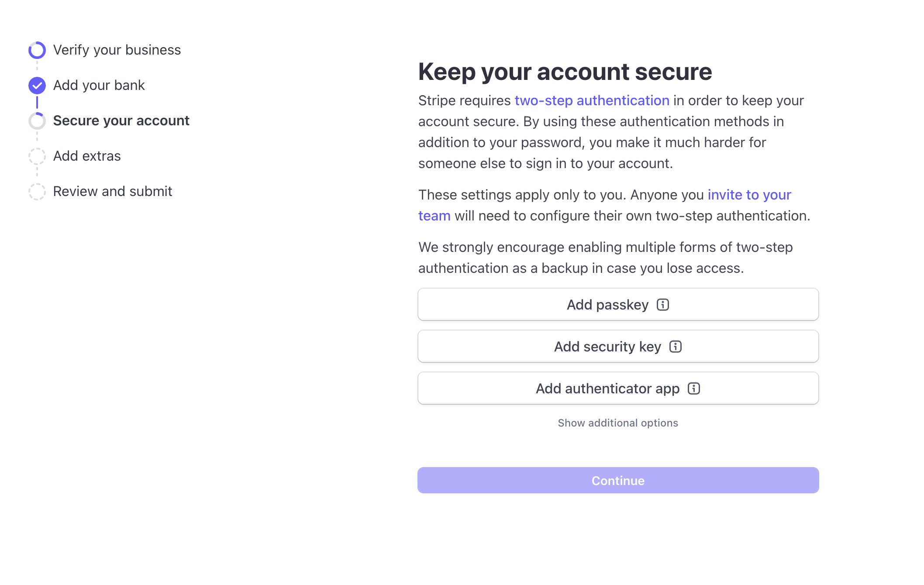Click the info icon beside Add security key
The width and height of the screenshot is (924, 585).
pos(675,347)
